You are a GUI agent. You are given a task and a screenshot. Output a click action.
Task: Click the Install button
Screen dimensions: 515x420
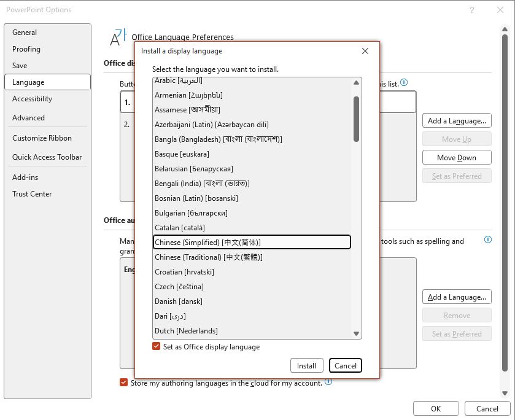306,365
